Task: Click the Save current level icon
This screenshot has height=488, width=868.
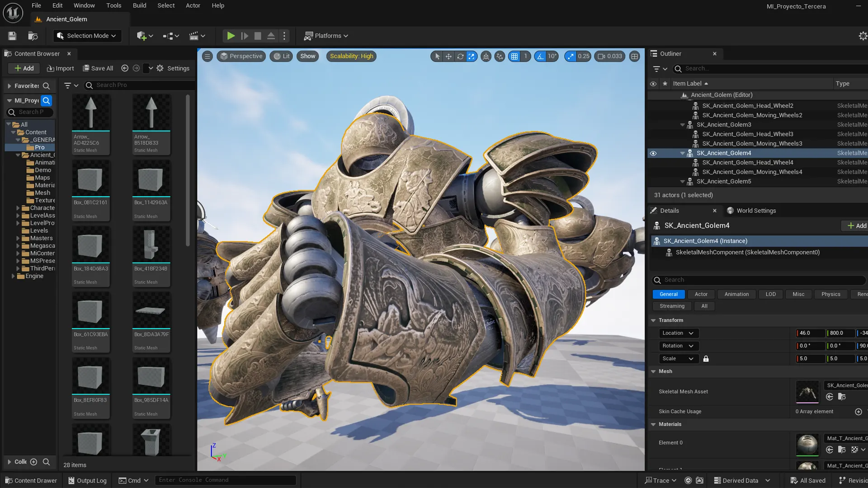Action: click(12, 36)
